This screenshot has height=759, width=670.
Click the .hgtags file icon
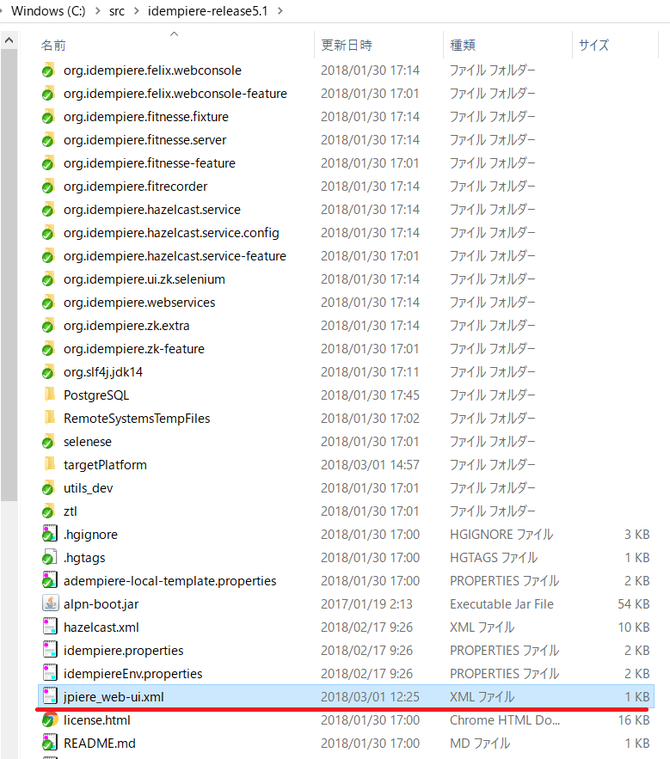pos(49,557)
